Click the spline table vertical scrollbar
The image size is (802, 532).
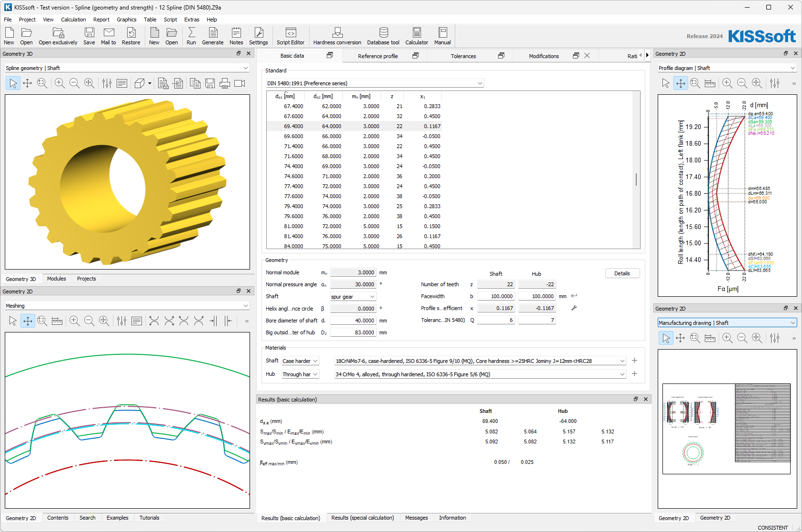coord(636,180)
